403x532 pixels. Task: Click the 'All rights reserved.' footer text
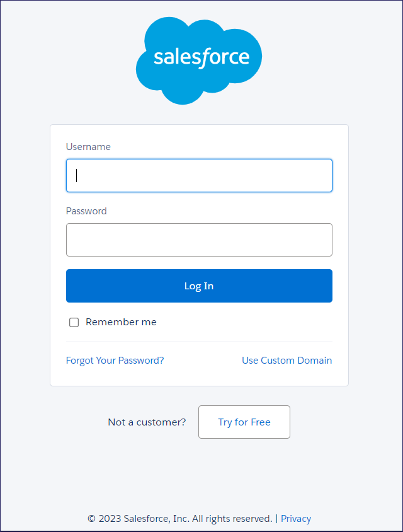232,519
